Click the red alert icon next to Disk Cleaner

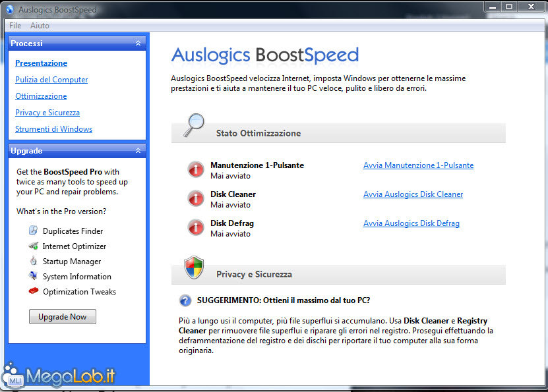[x=196, y=198]
